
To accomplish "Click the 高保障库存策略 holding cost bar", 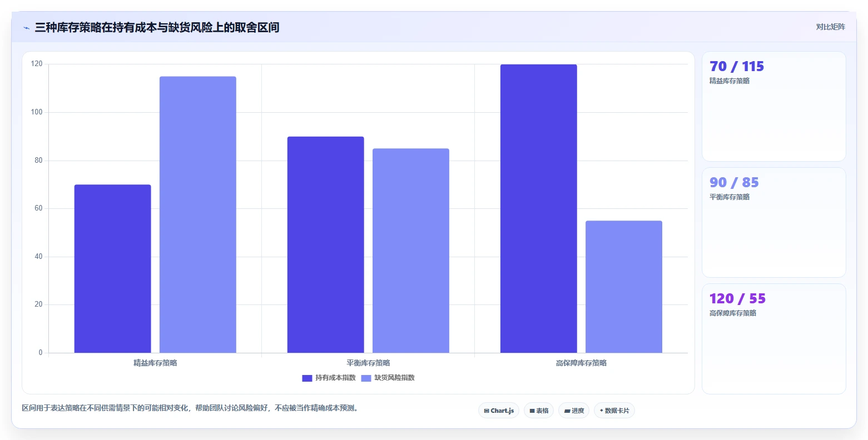I will click(538, 208).
